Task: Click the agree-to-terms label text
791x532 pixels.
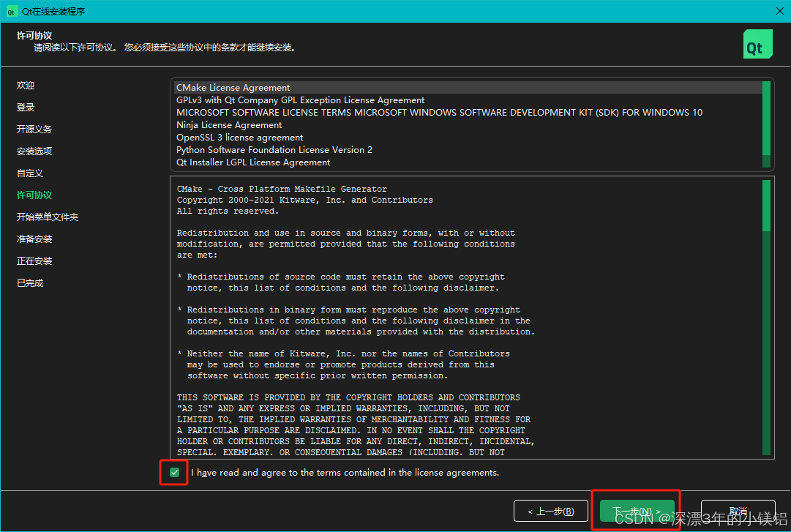Action: [x=345, y=473]
